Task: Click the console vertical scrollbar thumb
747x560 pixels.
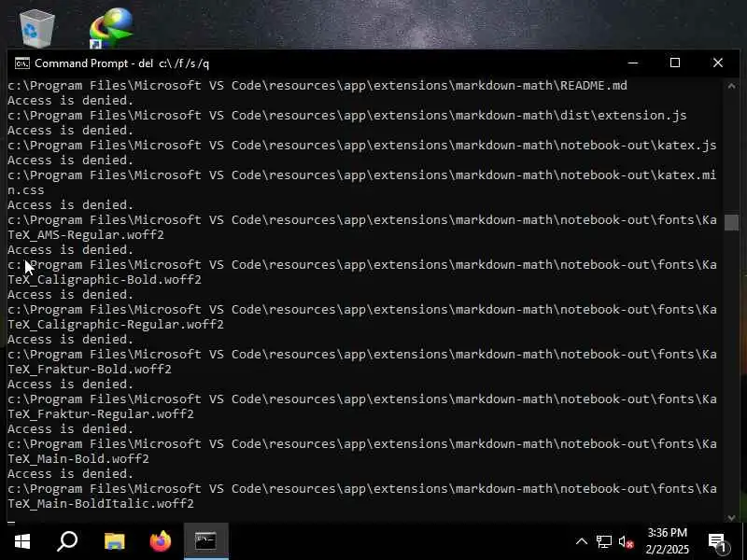Action: [731, 222]
